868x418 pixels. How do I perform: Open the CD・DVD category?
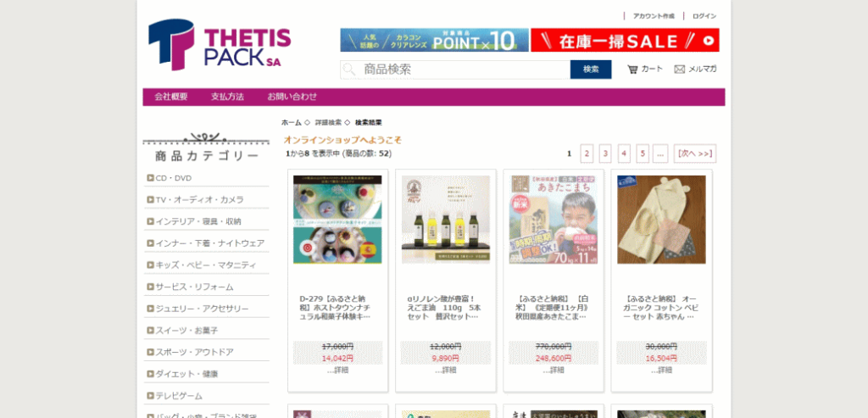coord(173,178)
